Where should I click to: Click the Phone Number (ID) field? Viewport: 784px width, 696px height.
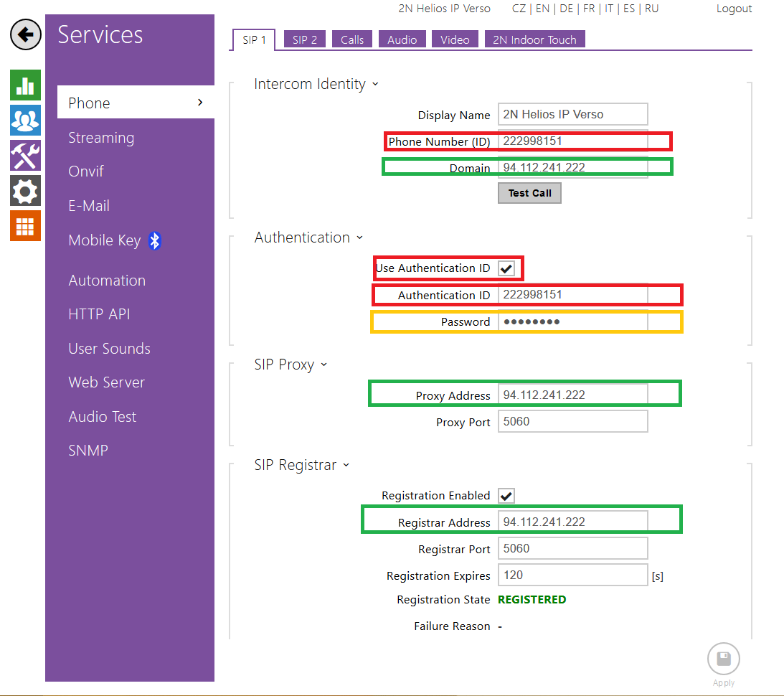pyautogui.click(x=573, y=141)
